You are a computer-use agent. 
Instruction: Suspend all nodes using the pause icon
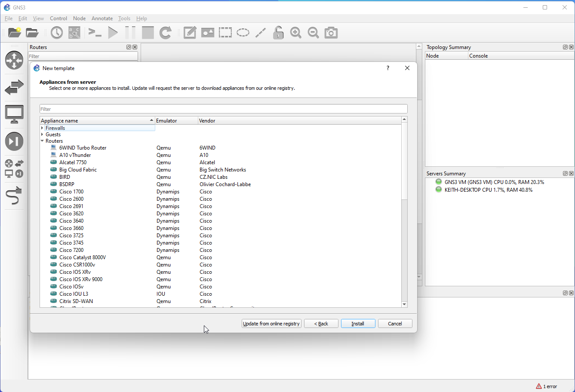pos(130,32)
